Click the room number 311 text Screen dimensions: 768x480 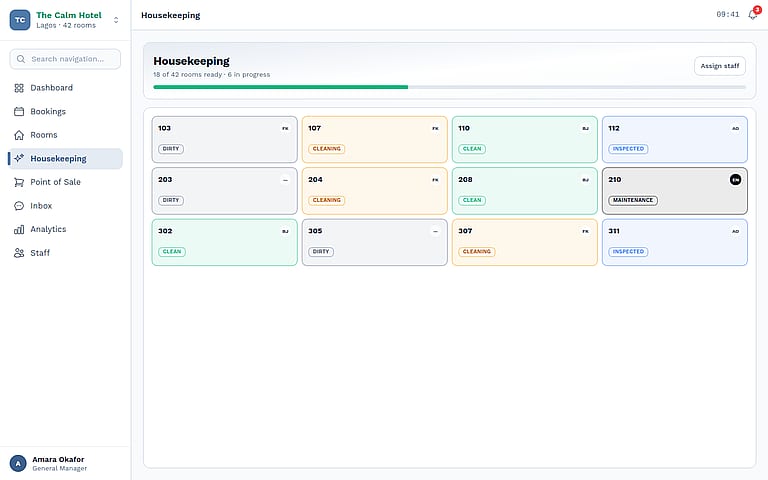click(614, 231)
